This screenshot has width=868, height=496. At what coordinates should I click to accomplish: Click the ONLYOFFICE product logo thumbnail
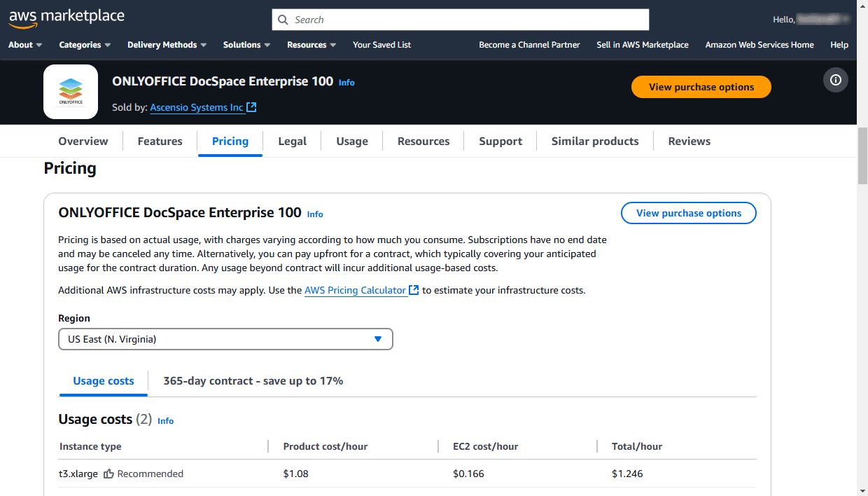tap(71, 92)
